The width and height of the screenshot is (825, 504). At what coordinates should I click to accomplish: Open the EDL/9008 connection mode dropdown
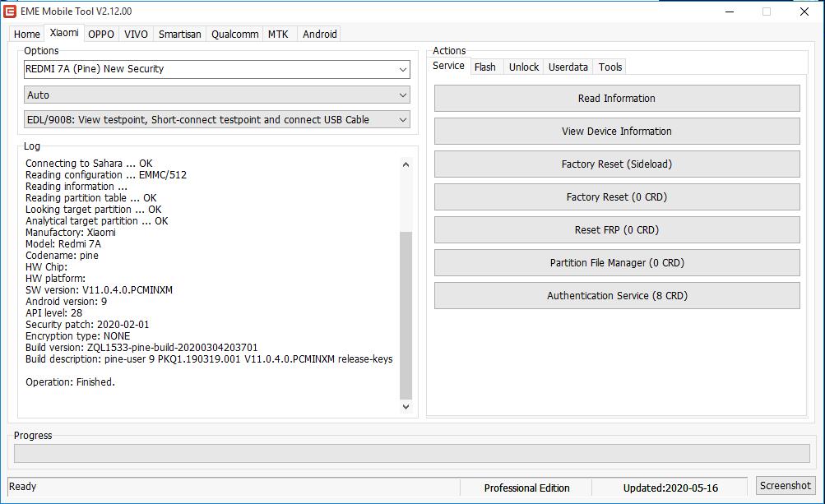click(x=217, y=120)
